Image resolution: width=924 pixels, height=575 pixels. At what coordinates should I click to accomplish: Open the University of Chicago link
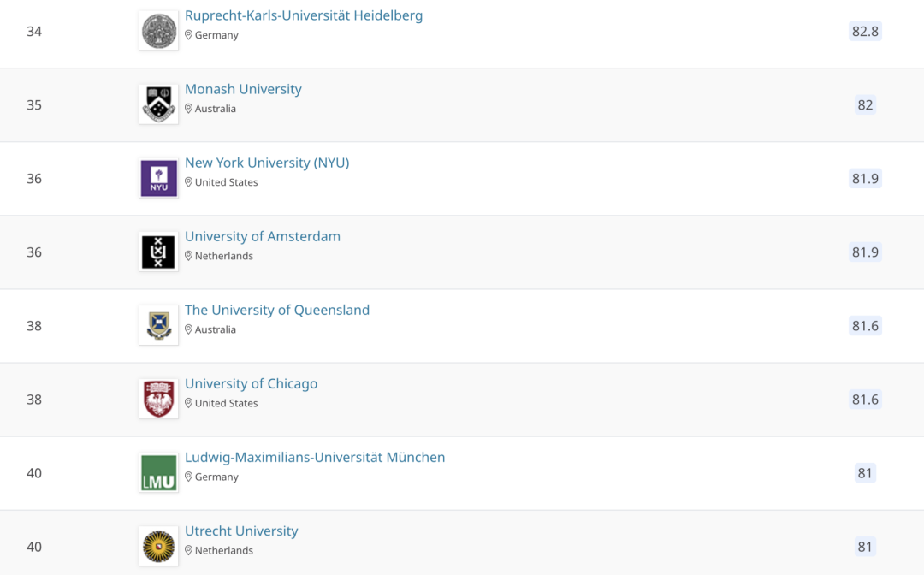251,383
